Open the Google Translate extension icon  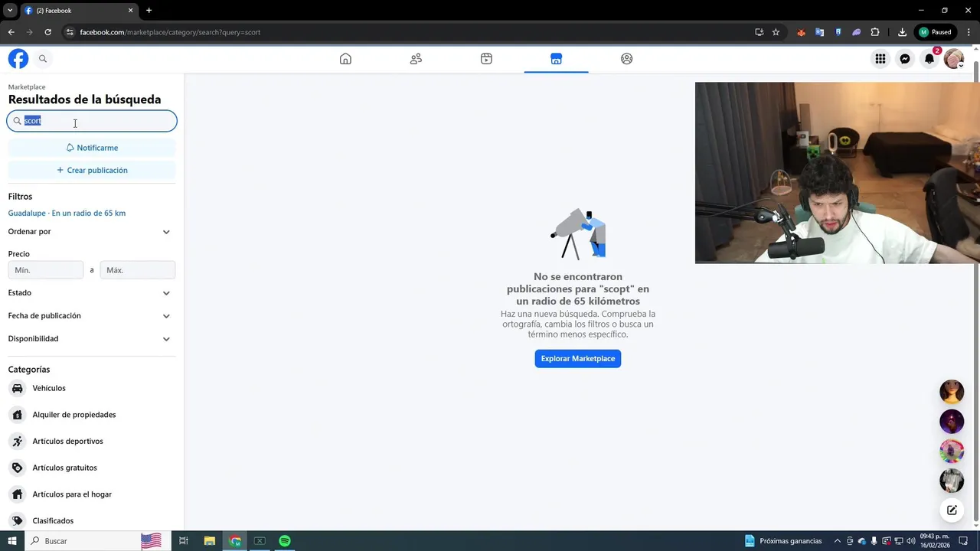coord(819,32)
